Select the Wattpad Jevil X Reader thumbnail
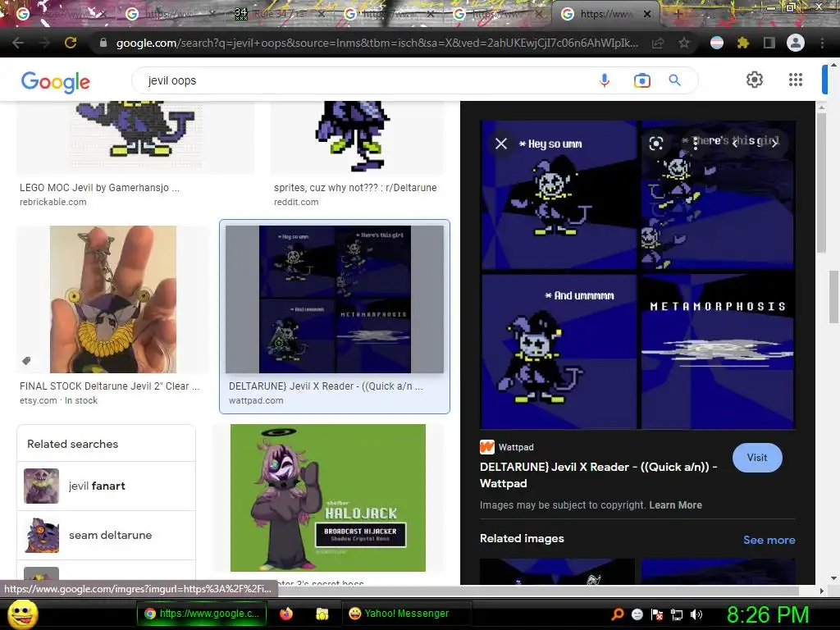The height and width of the screenshot is (630, 840). coord(335,299)
